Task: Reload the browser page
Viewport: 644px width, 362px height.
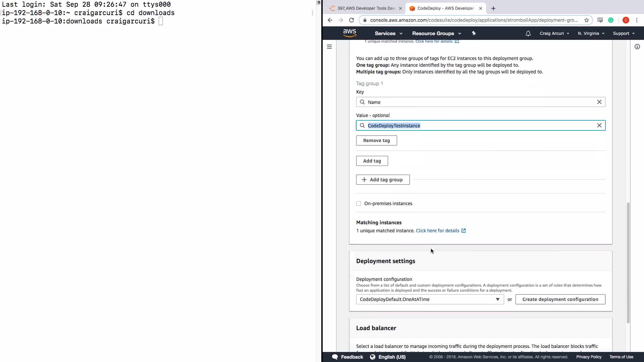Action: coord(352,20)
